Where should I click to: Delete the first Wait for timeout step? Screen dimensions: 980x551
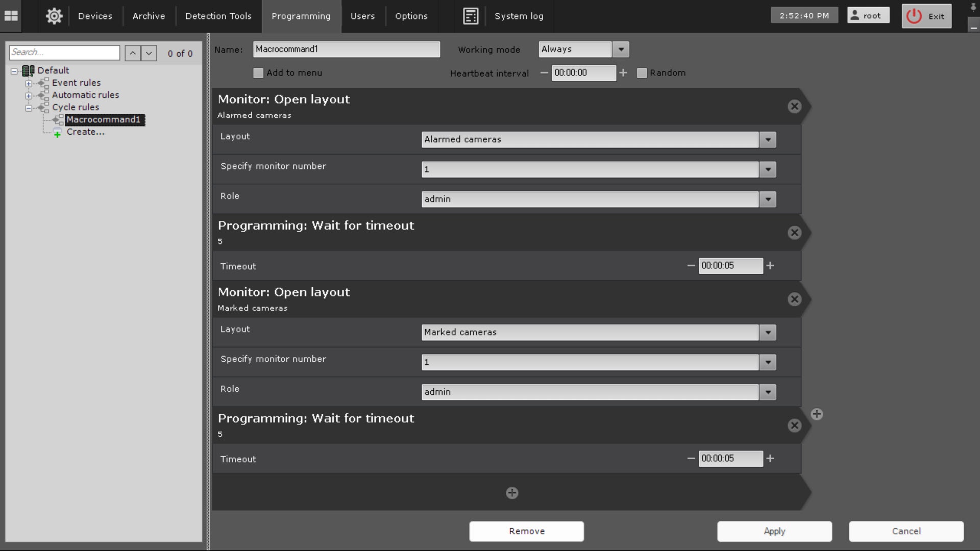pyautogui.click(x=794, y=233)
